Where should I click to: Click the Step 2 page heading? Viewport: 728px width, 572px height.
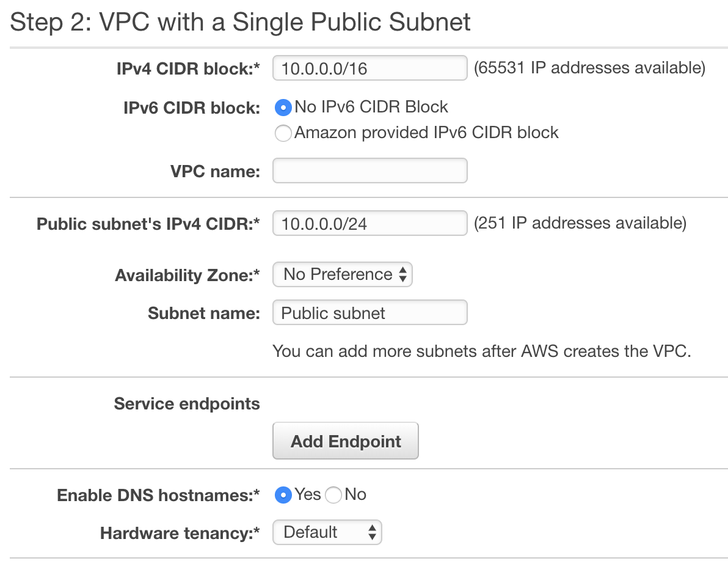click(x=240, y=22)
